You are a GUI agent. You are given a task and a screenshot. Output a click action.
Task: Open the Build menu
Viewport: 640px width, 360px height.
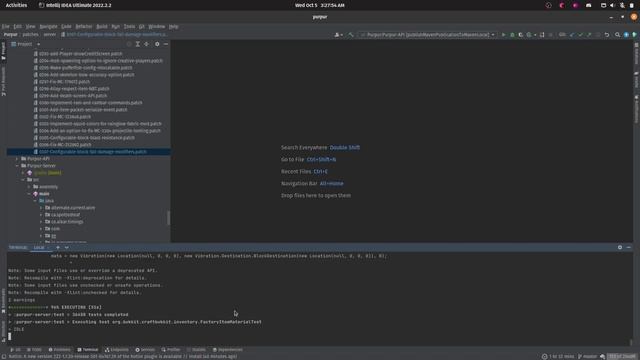pyautogui.click(x=102, y=27)
